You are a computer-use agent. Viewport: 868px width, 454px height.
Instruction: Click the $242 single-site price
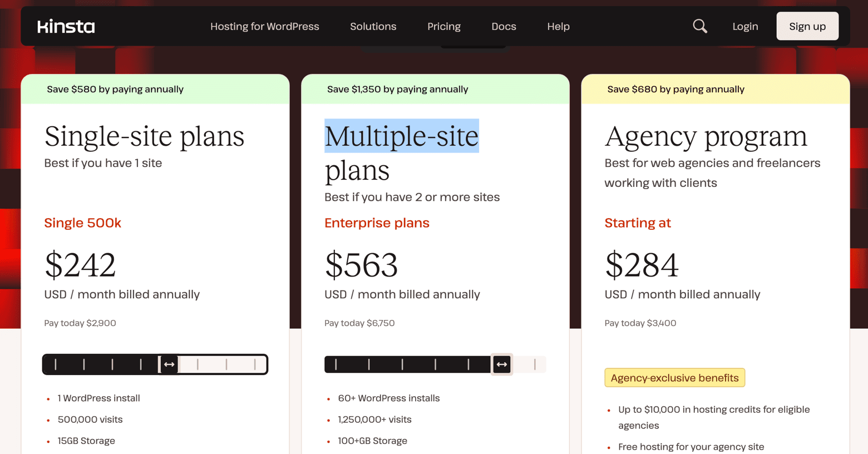[x=80, y=265]
